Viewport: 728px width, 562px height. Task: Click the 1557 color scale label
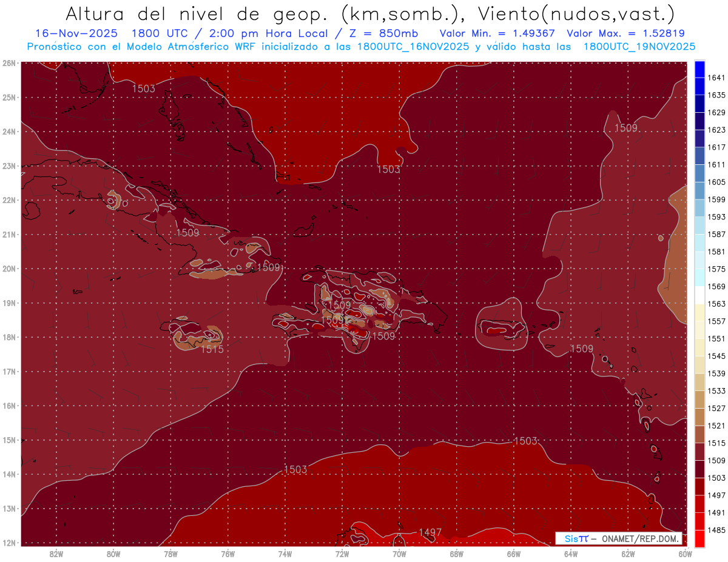tap(716, 321)
